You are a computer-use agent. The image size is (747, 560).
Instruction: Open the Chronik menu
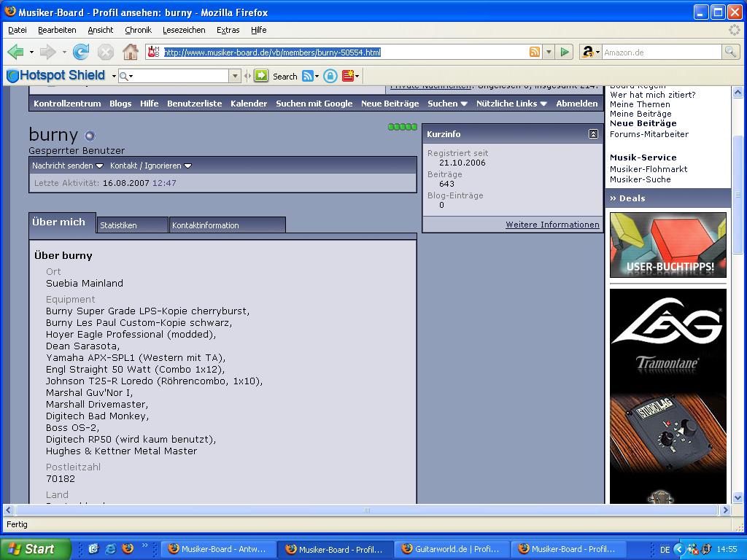138,30
